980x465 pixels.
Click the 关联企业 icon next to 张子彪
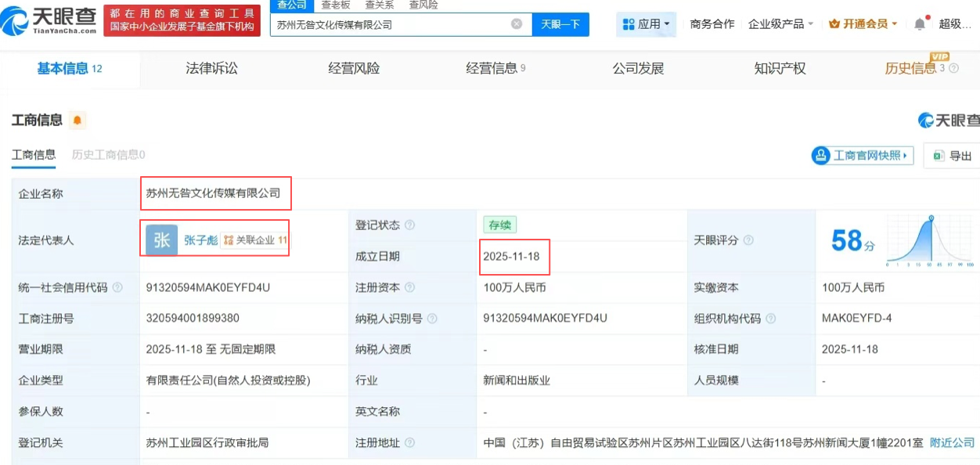tap(229, 240)
